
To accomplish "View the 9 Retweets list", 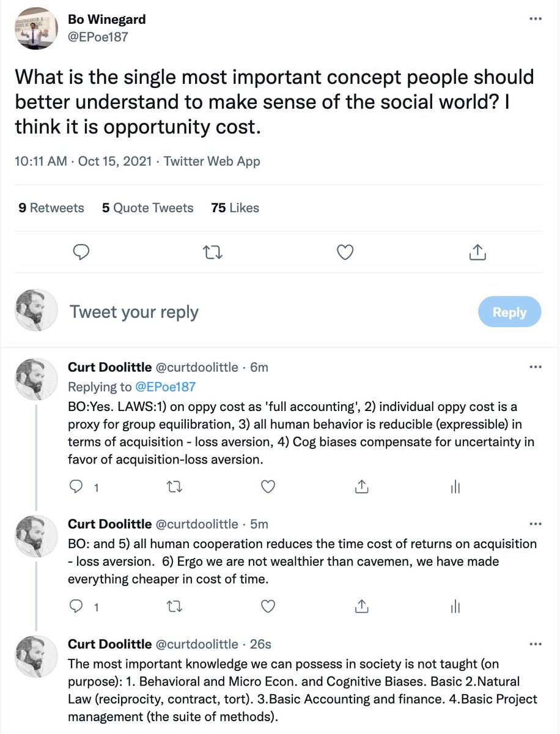I will (51, 208).
